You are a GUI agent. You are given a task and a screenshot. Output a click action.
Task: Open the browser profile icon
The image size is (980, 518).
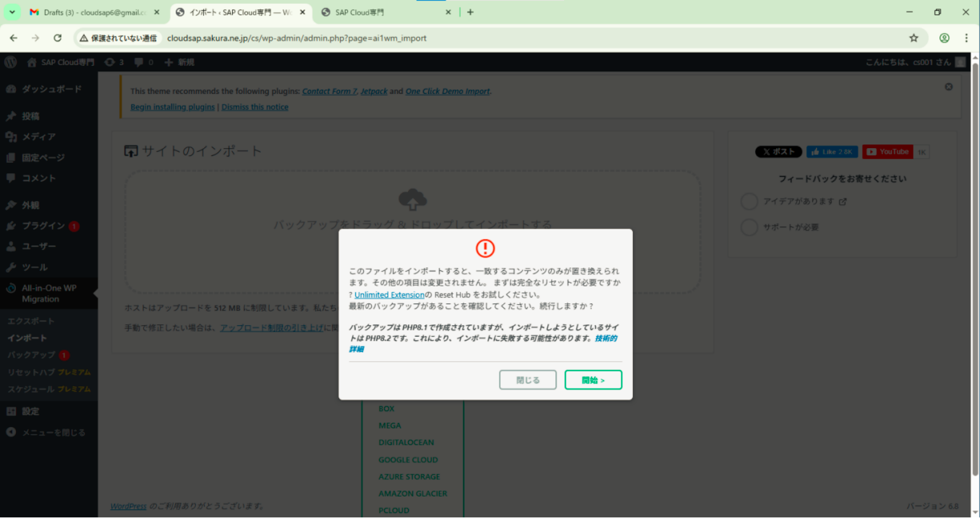(944, 38)
